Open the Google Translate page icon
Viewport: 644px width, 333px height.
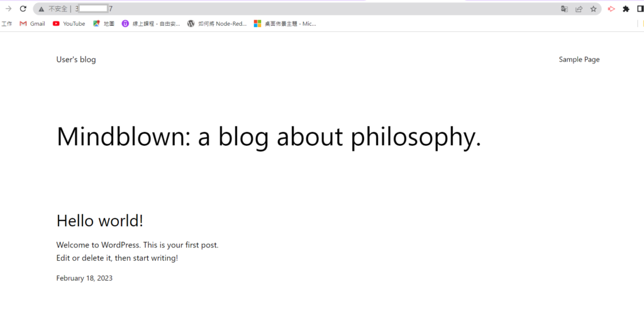click(564, 9)
